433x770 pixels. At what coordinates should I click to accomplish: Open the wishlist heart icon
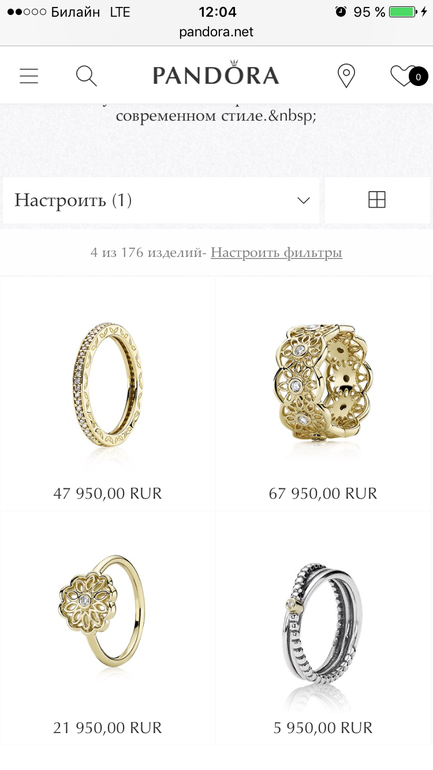pos(402,76)
